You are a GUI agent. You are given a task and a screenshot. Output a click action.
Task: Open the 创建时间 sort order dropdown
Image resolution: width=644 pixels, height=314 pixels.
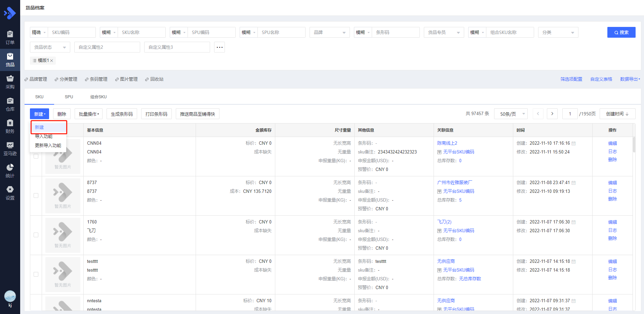617,114
